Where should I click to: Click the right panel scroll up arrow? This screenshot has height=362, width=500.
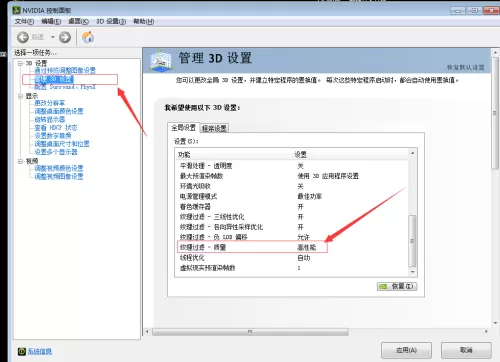[495, 53]
